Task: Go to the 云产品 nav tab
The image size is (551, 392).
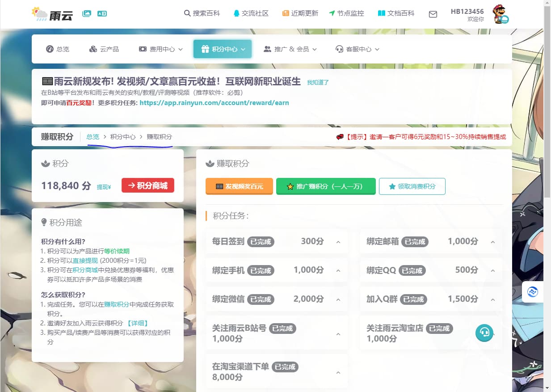Action: click(x=104, y=49)
